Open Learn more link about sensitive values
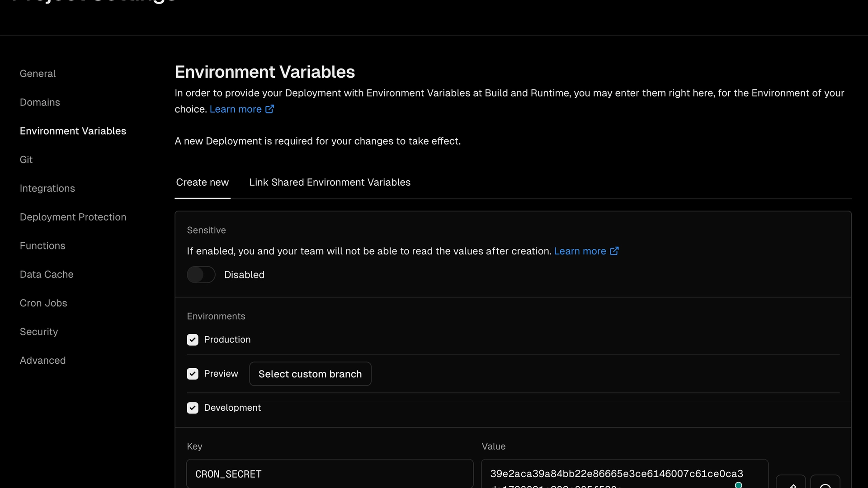 (x=580, y=251)
